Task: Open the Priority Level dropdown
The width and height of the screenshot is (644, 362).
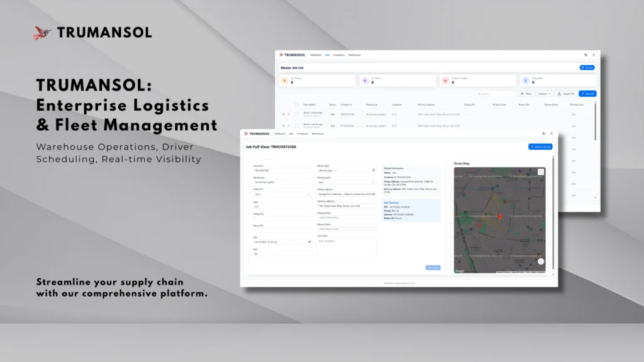Action: point(347,182)
